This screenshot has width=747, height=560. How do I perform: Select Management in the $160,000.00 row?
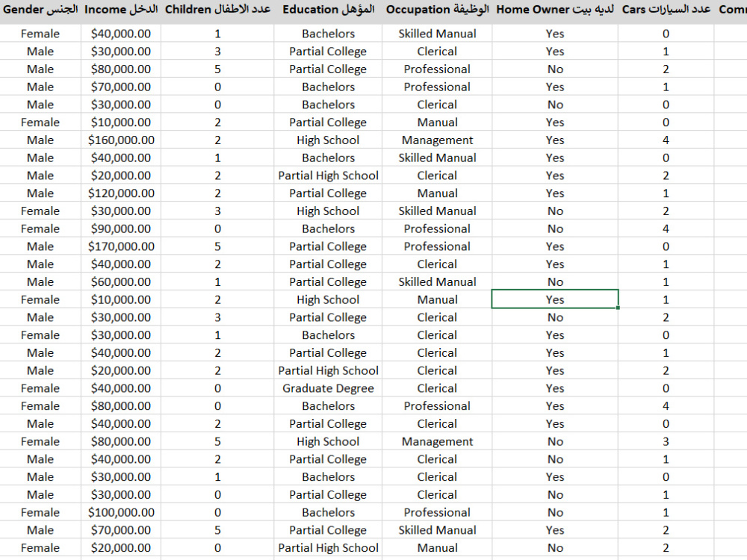click(437, 140)
